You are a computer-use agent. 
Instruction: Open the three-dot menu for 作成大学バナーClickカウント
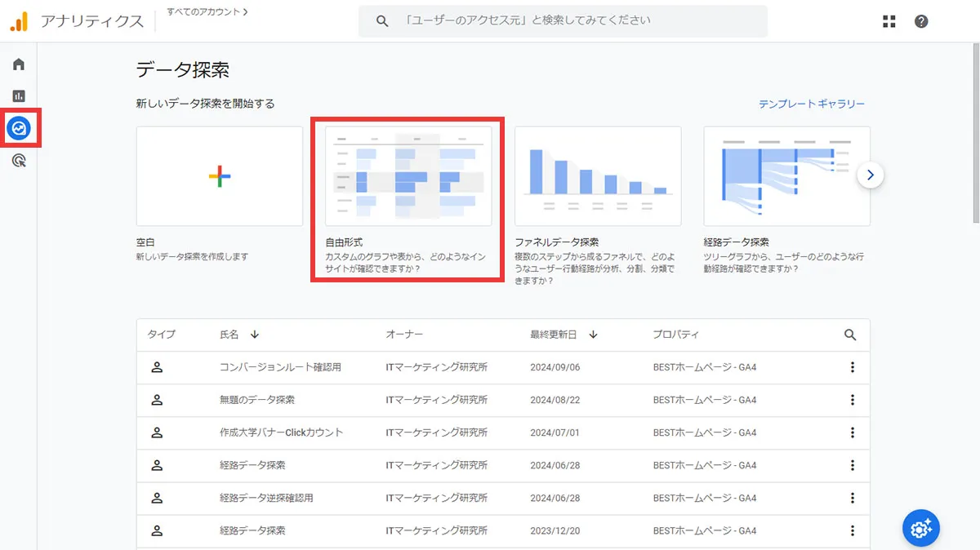coord(853,432)
